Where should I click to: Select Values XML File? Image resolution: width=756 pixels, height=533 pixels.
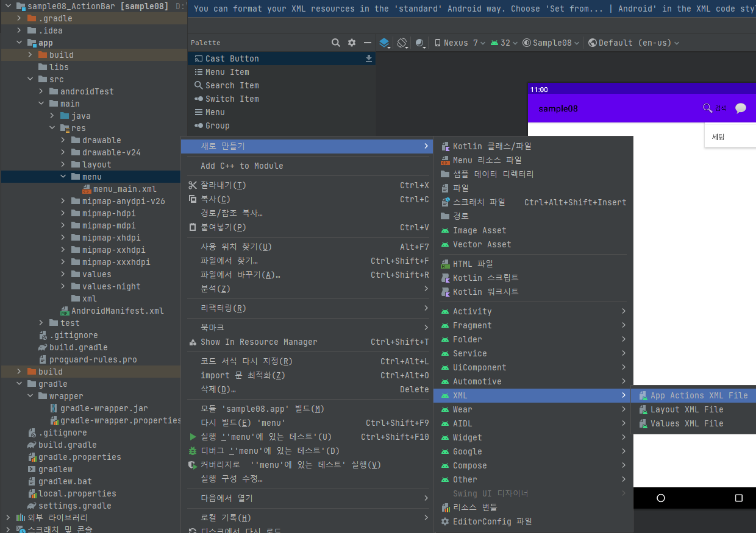coord(694,423)
